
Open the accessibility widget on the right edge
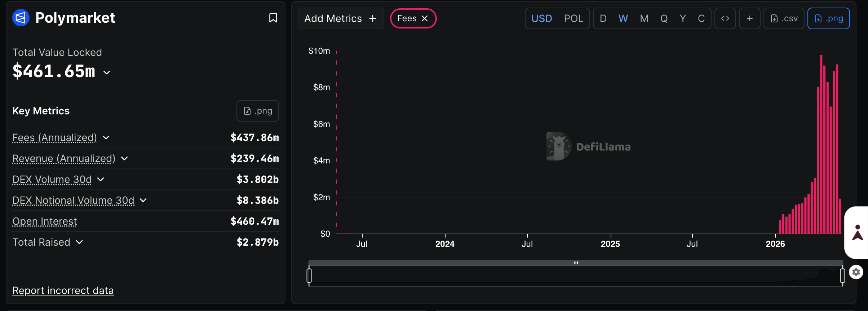point(857,233)
